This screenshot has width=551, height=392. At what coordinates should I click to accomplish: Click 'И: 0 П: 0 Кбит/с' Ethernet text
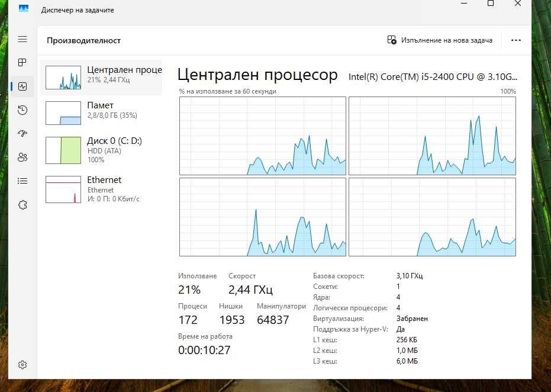[114, 199]
